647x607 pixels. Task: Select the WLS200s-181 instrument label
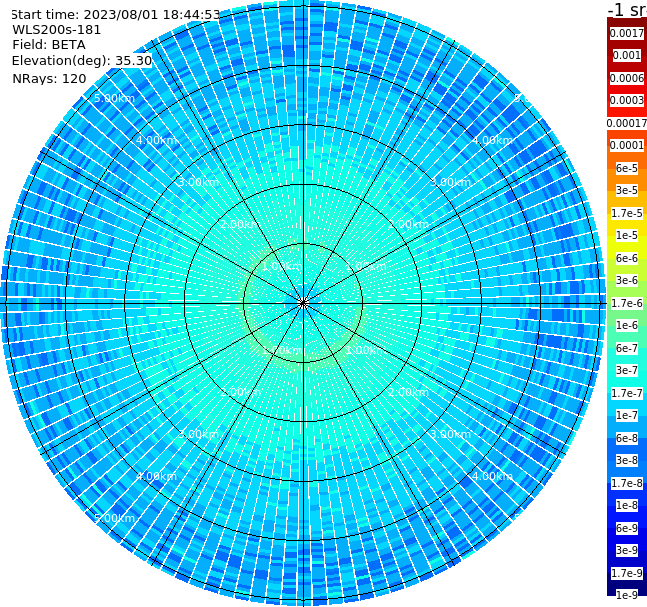coord(57,30)
